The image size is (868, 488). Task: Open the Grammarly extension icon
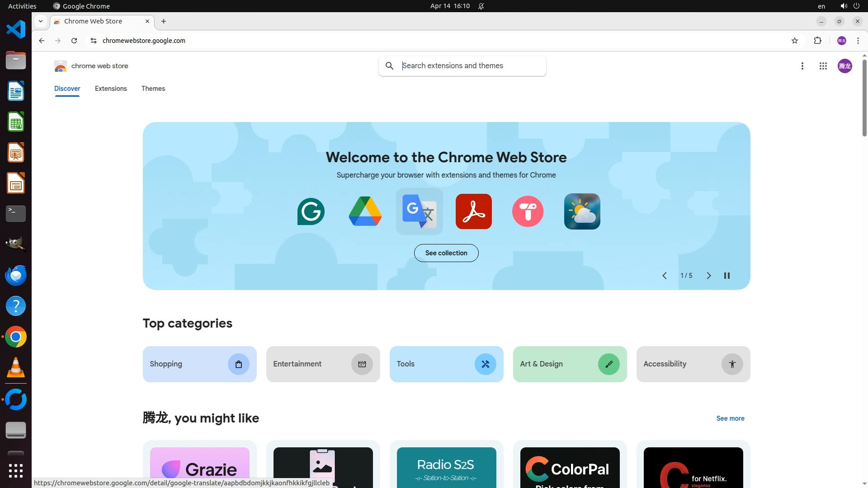(x=311, y=211)
